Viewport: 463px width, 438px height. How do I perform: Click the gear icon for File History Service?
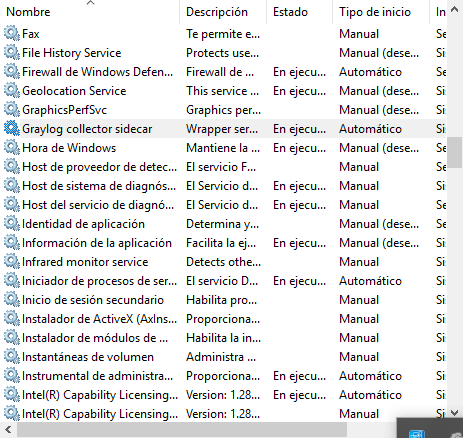click(x=12, y=53)
